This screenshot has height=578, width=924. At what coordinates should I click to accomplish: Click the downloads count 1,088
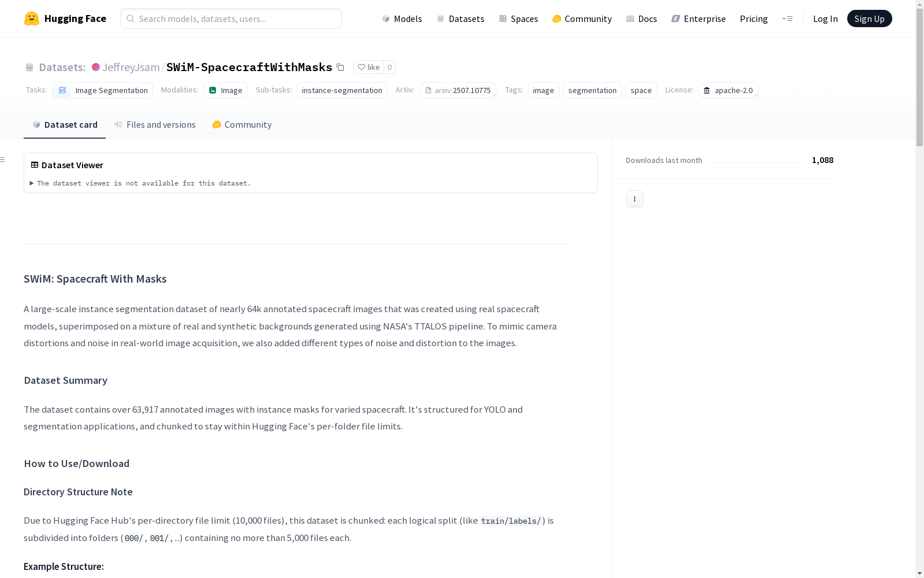[822, 160]
